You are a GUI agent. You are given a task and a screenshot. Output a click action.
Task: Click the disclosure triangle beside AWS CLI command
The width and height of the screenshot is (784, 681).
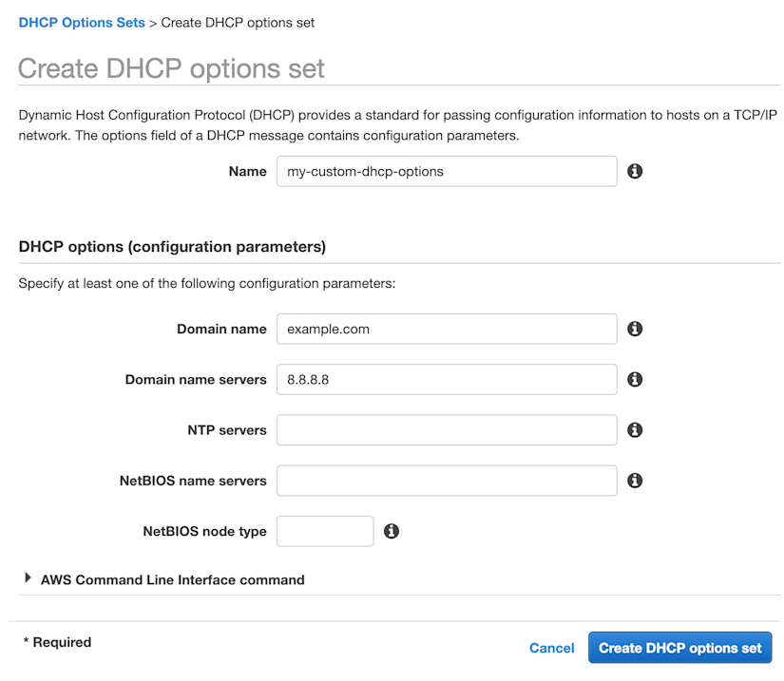pos(28,578)
